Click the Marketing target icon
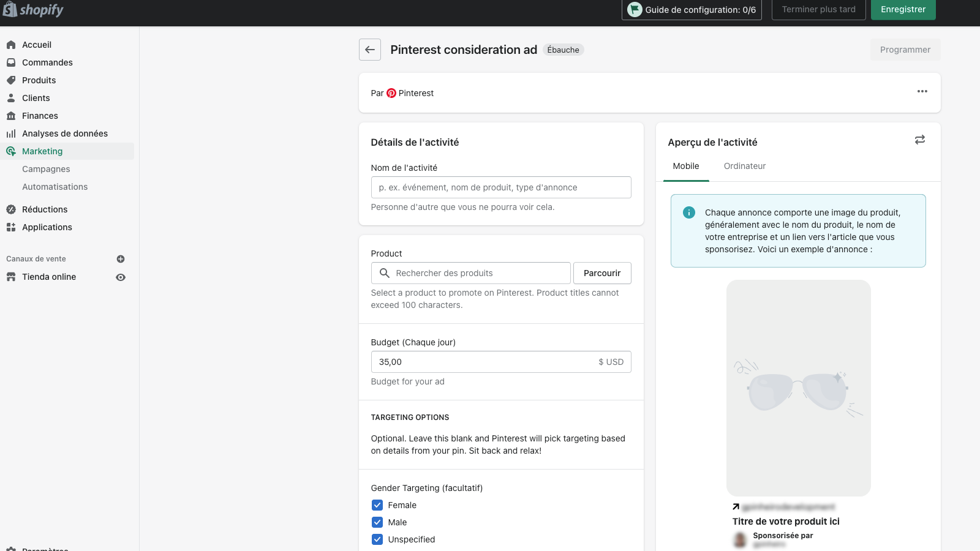The width and height of the screenshot is (980, 551). 11,151
